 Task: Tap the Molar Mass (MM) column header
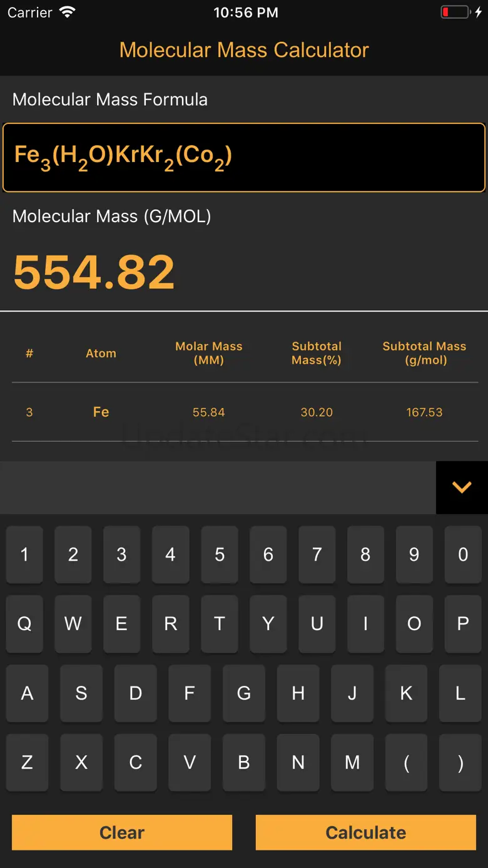click(x=208, y=353)
